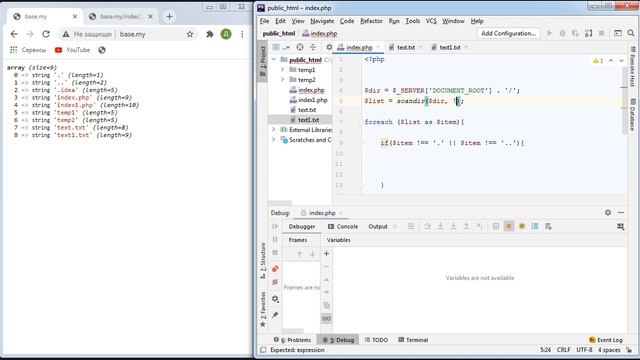Click New Watch plus icon in Variables
Screen dimensions: 640x360
coord(327,254)
